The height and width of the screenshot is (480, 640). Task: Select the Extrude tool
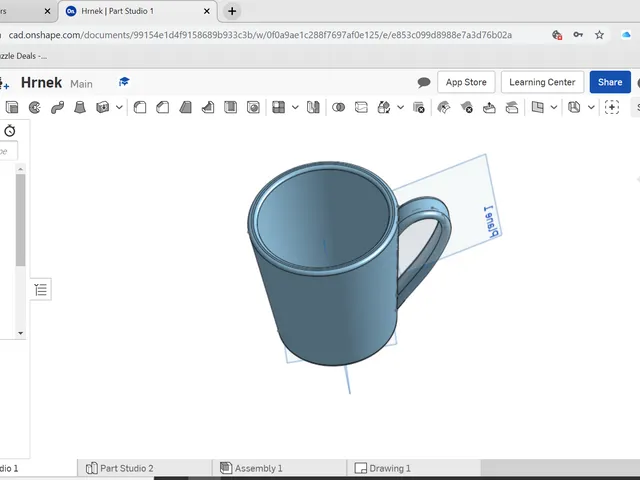pos(12,107)
